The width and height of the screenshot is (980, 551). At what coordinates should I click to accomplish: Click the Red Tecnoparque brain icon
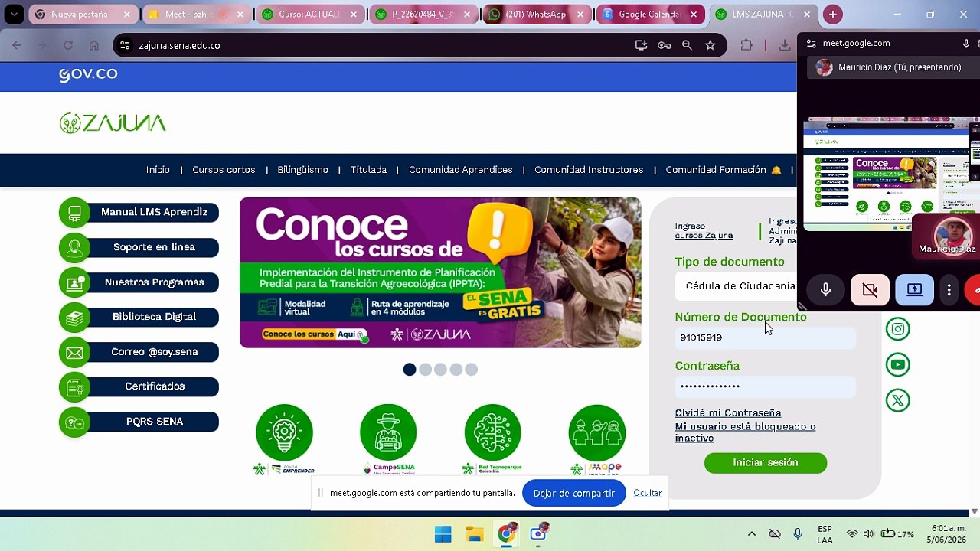[492, 432]
